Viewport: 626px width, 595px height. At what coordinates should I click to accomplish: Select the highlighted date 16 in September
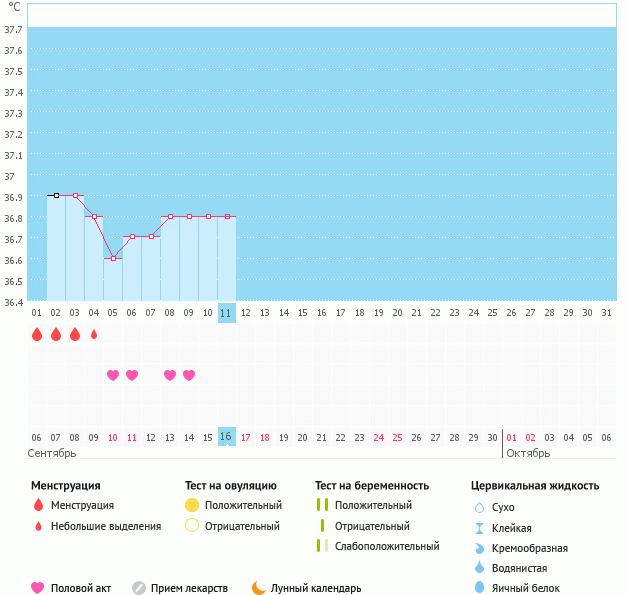[227, 437]
